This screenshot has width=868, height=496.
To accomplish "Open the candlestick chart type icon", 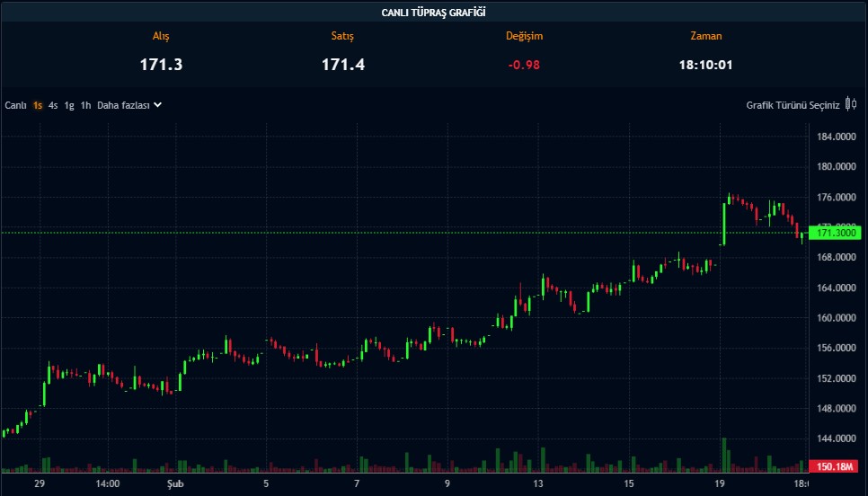I will (851, 105).
